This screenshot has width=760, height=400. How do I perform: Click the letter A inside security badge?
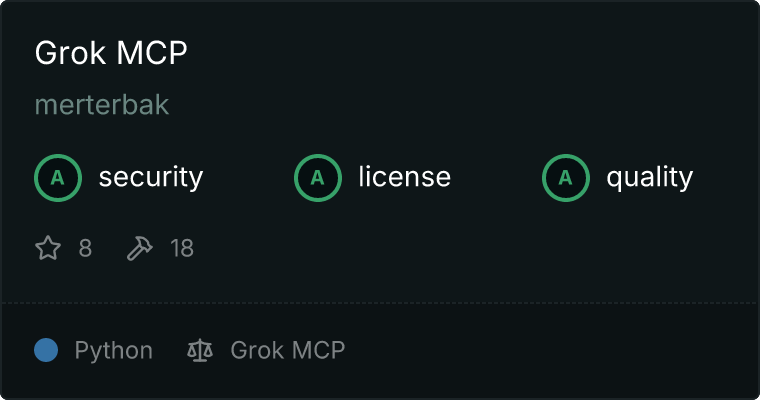[58, 178]
